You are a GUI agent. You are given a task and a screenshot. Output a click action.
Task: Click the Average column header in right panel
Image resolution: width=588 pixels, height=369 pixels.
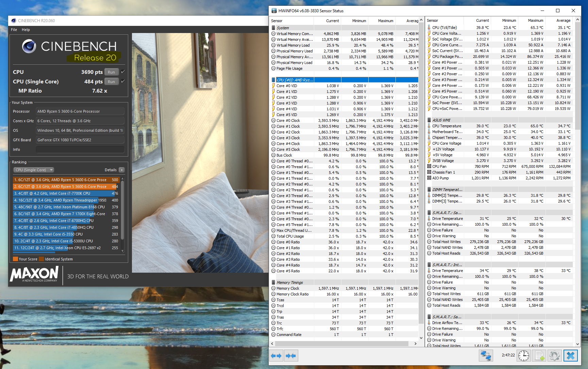[x=559, y=20]
